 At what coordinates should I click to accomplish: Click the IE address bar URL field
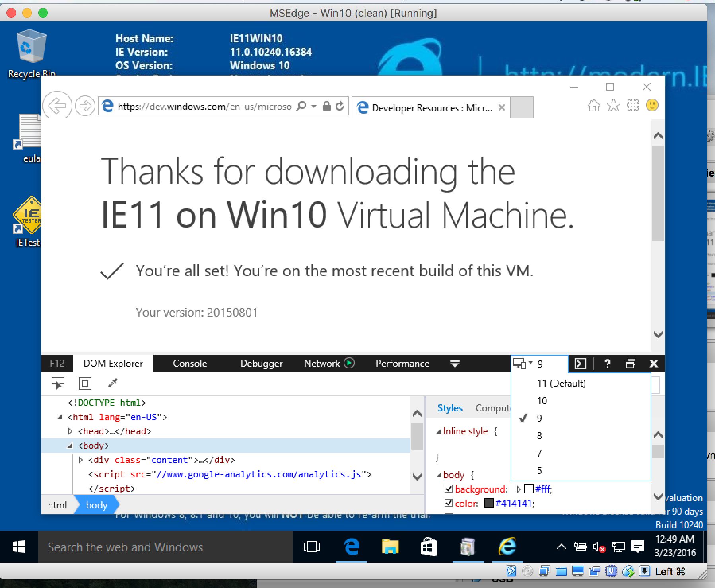[204, 106]
